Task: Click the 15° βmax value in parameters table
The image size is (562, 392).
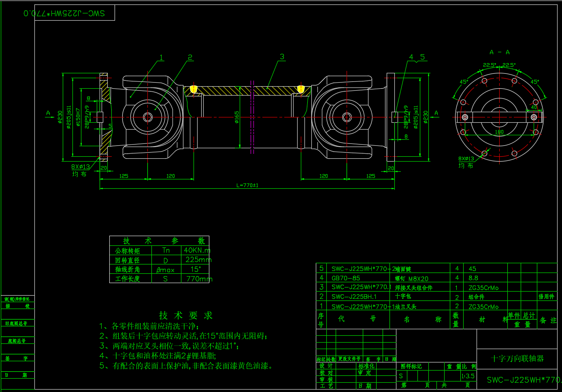Action: click(x=196, y=269)
